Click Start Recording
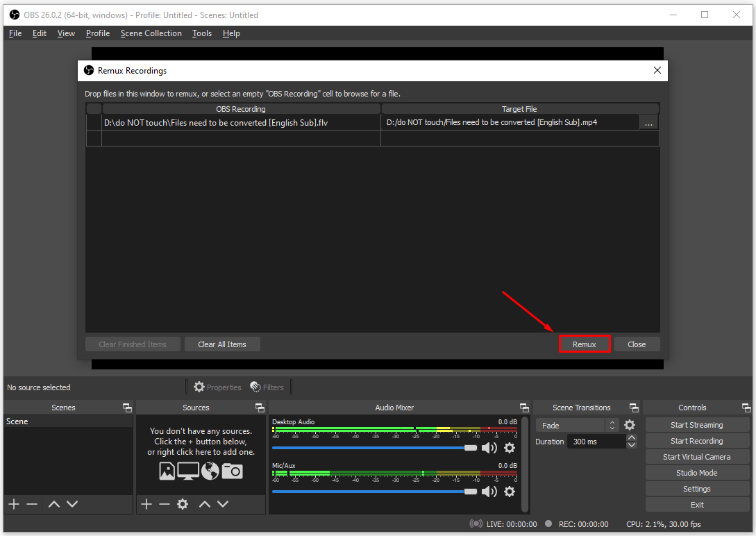 [697, 441]
